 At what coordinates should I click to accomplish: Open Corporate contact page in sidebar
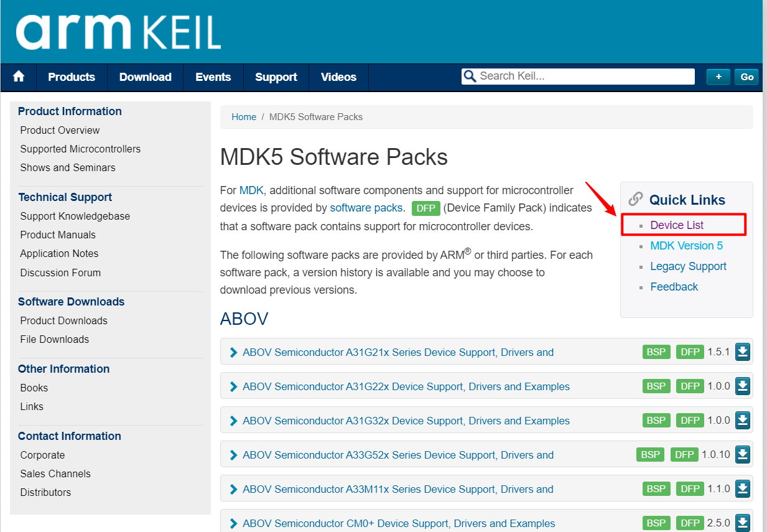42,455
